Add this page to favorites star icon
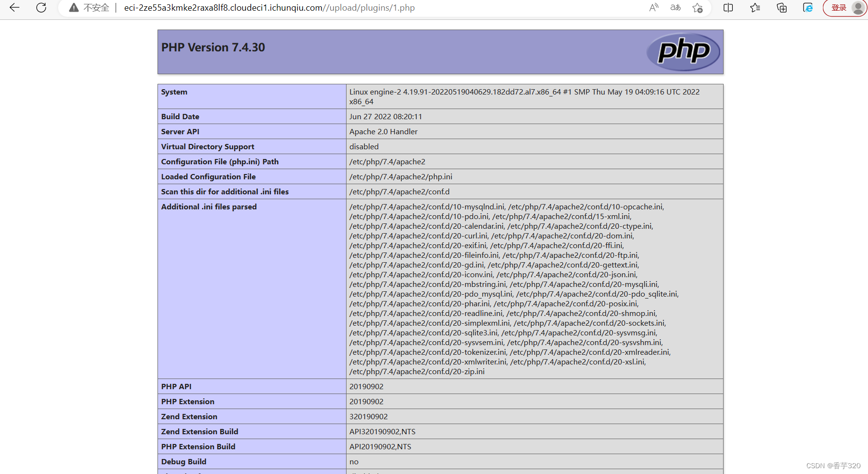The height and width of the screenshot is (474, 868). 697,8
